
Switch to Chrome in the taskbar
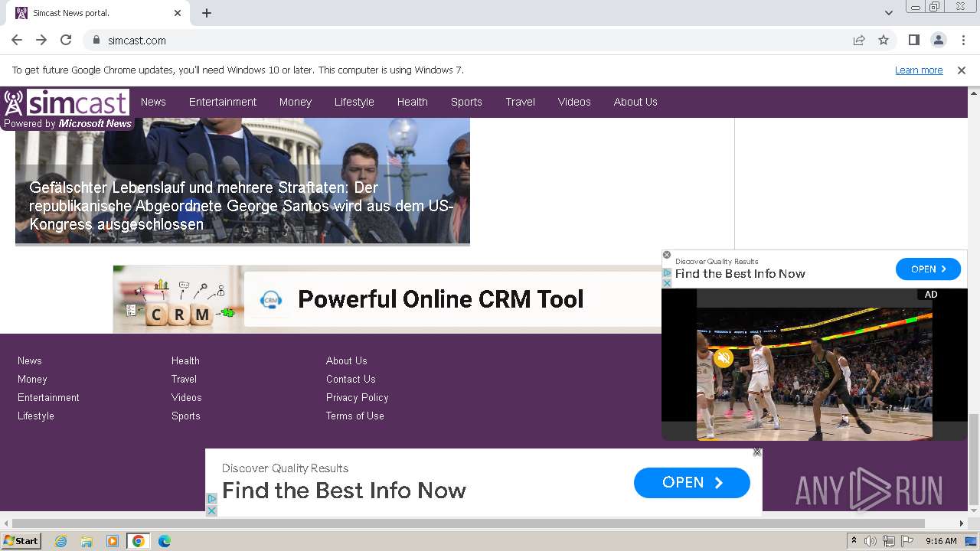tap(139, 541)
